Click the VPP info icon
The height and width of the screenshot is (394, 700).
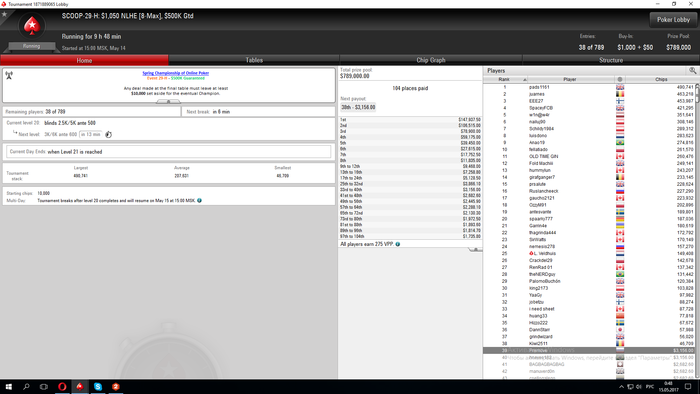click(397, 244)
